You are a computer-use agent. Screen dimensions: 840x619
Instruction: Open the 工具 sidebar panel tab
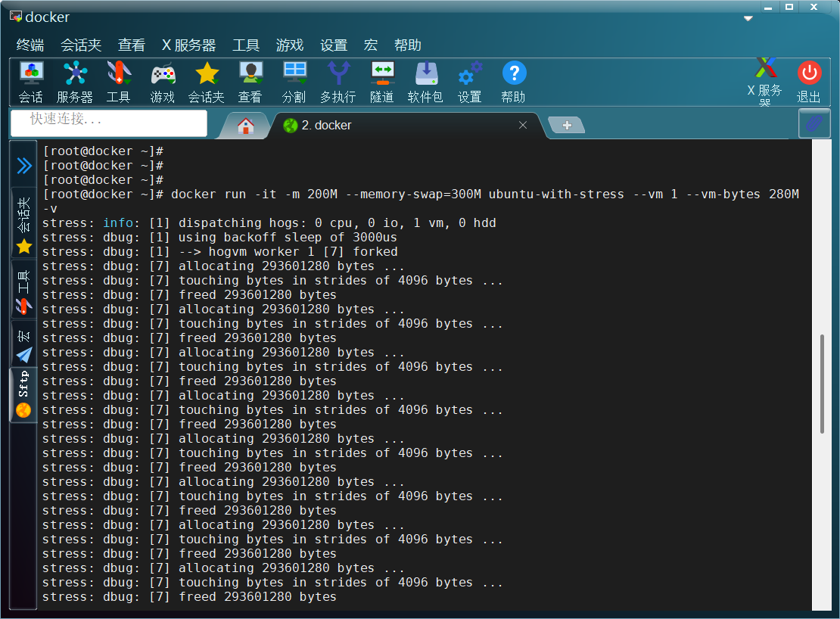(23, 291)
